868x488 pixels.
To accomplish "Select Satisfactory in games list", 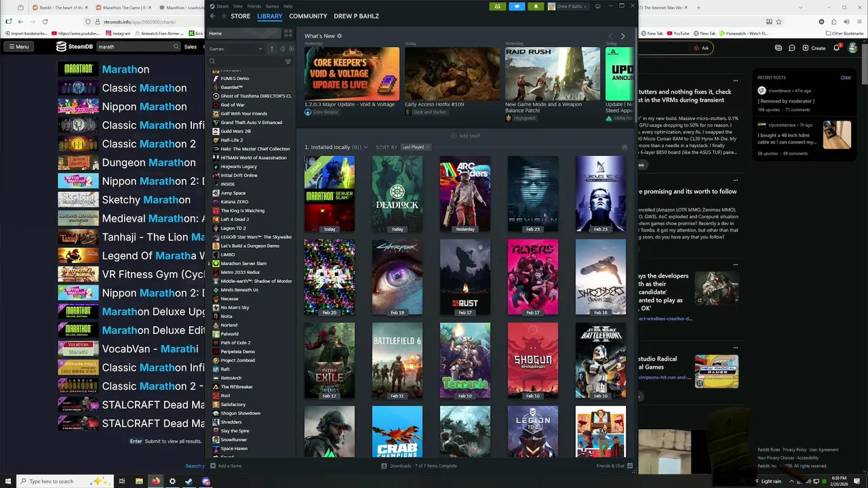I will tap(252, 404).
